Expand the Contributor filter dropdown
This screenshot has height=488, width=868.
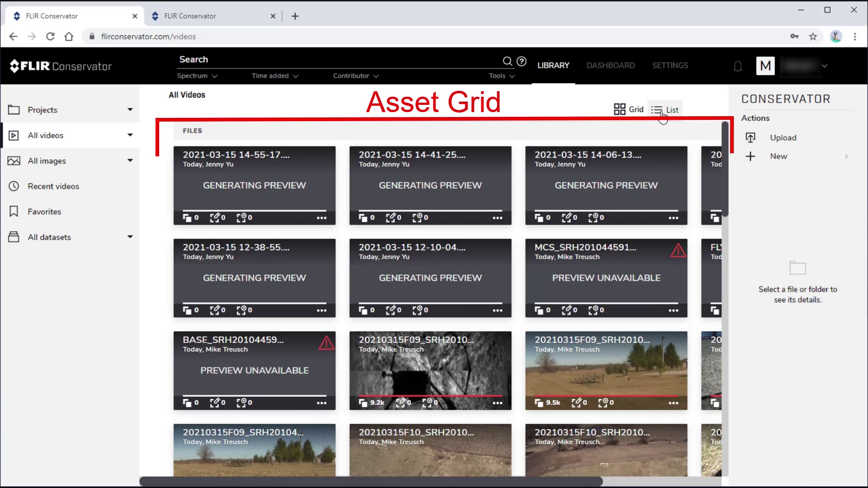click(x=356, y=75)
